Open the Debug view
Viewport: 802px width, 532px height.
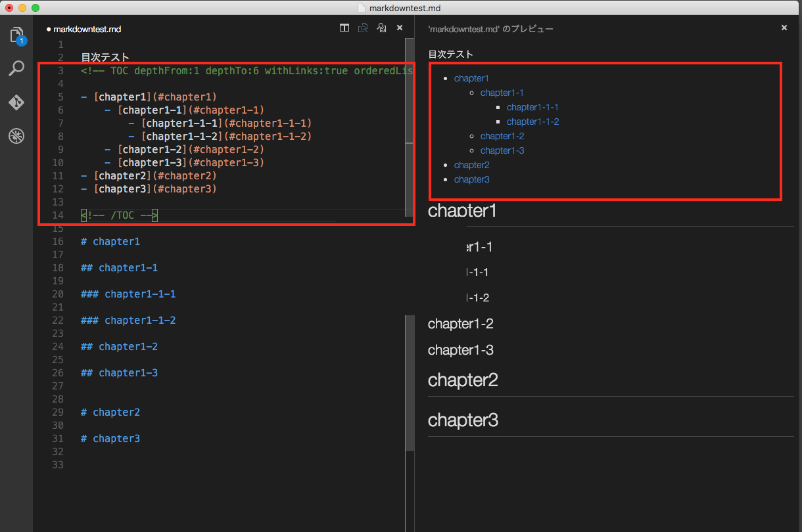click(x=16, y=136)
